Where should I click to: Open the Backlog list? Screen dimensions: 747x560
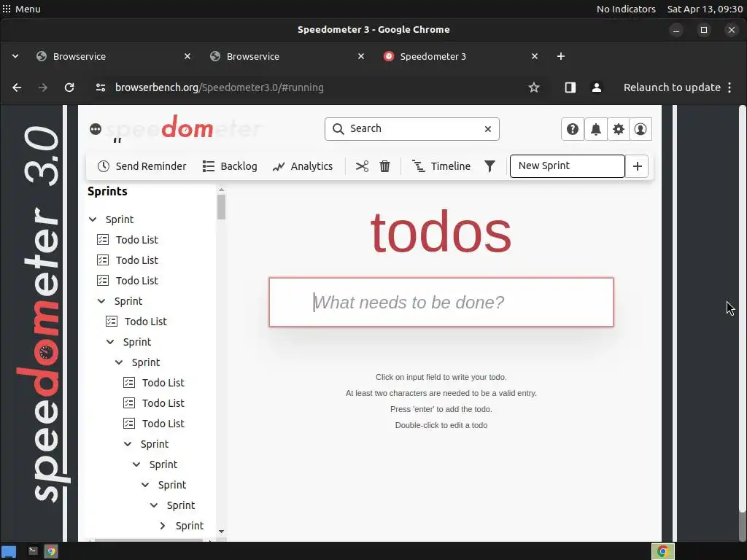[230, 166]
